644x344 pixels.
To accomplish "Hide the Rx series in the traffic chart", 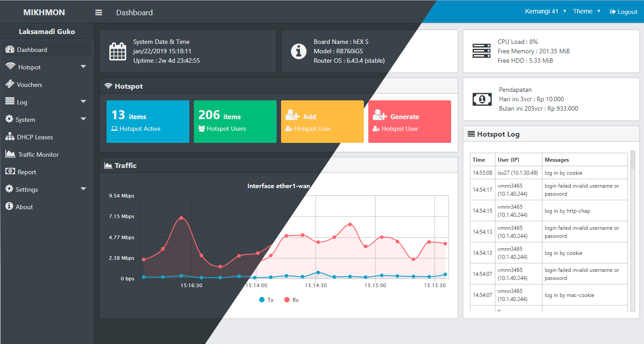I will pyautogui.click(x=290, y=300).
